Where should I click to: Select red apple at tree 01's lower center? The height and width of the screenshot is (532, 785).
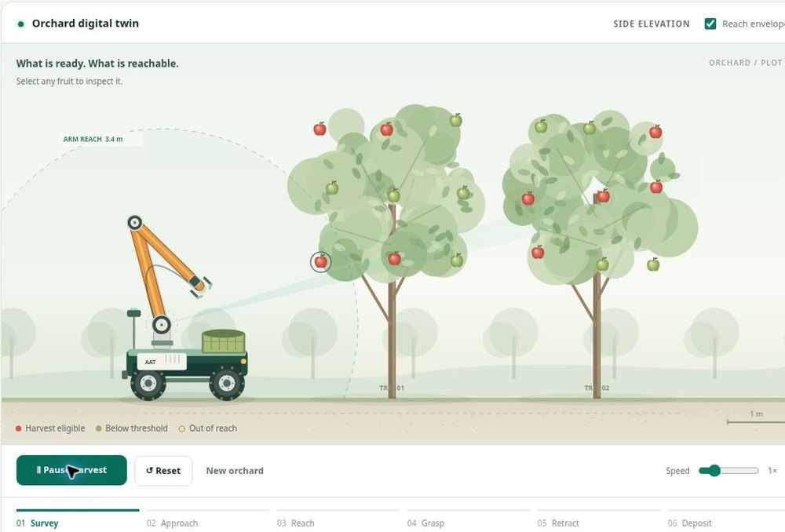395,258
